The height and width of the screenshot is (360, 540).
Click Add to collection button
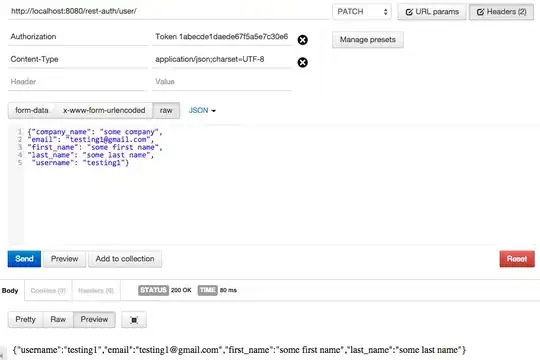point(125,259)
